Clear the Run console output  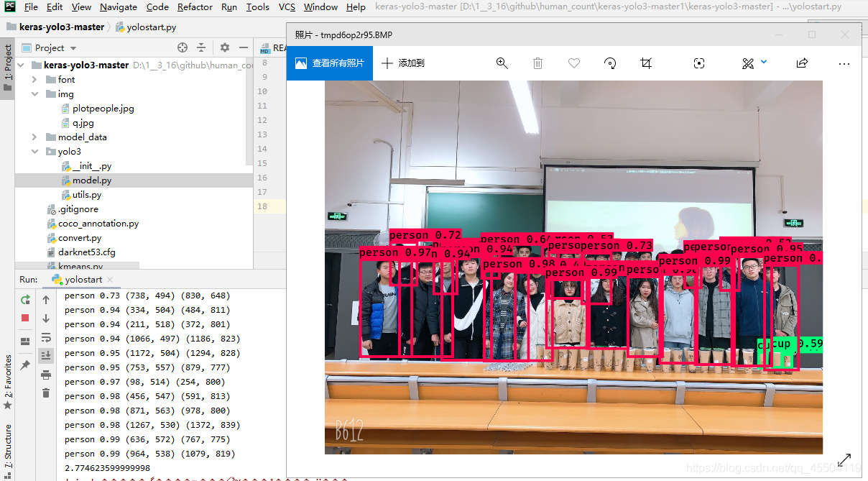46,393
